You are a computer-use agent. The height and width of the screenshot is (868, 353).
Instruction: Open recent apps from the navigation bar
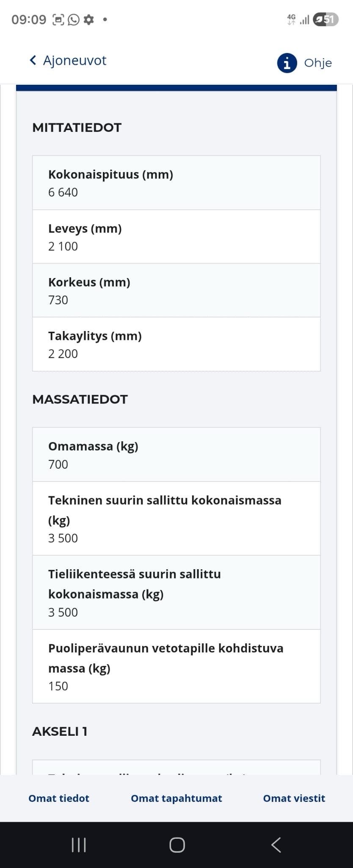[78, 845]
